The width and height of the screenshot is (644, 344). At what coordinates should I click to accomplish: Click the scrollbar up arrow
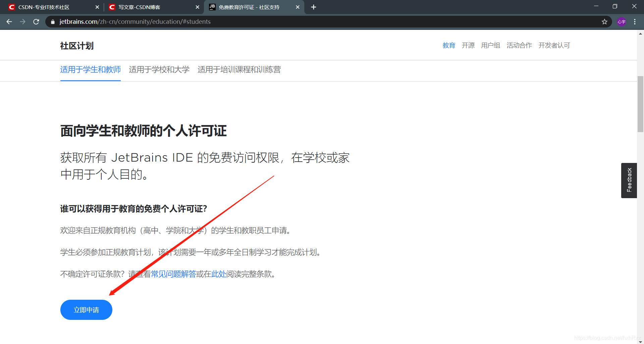[x=640, y=34]
